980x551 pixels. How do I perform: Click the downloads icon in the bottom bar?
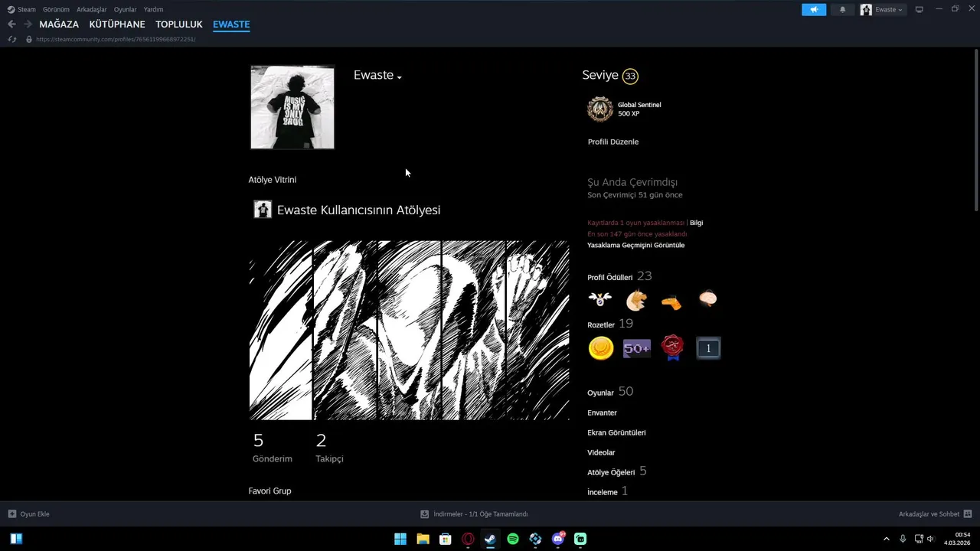point(425,514)
